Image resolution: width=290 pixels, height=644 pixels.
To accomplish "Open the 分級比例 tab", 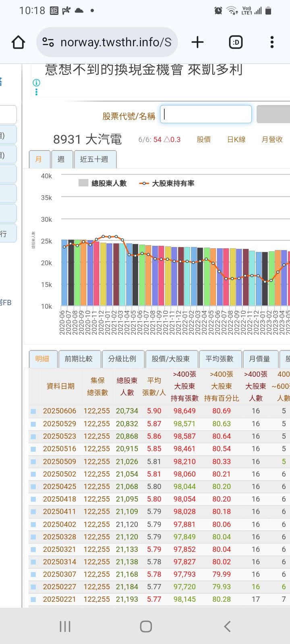I will pos(122,359).
